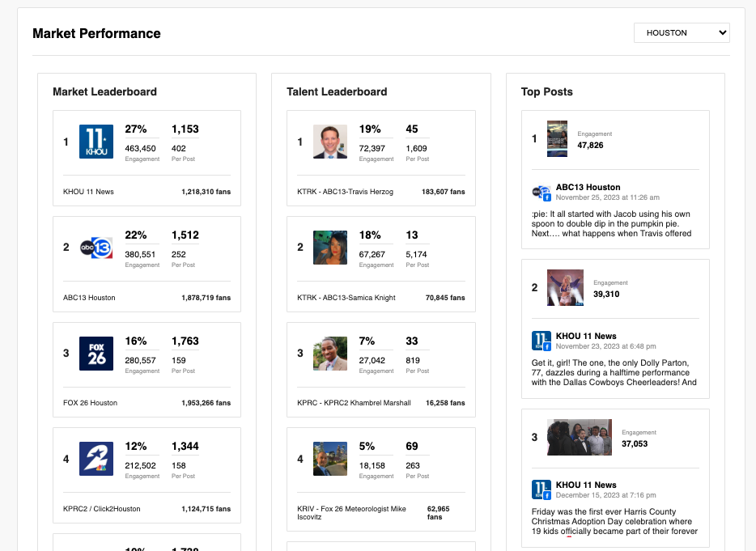Image resolution: width=756 pixels, height=551 pixels.
Task: Click the 'Top Posts' heading
Action: 547,91
